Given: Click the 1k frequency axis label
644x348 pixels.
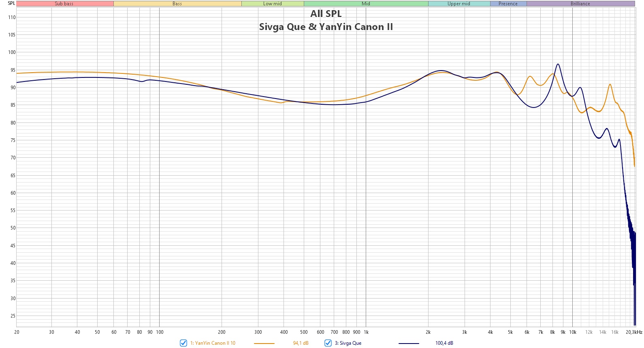Looking at the screenshot, I should pyautogui.click(x=366, y=332).
